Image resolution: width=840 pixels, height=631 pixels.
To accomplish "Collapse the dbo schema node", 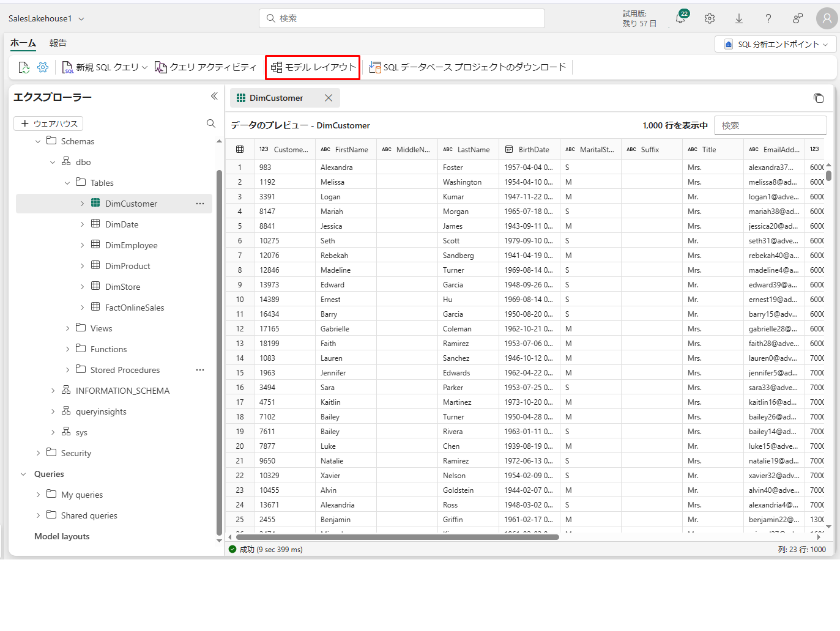I will (x=53, y=162).
